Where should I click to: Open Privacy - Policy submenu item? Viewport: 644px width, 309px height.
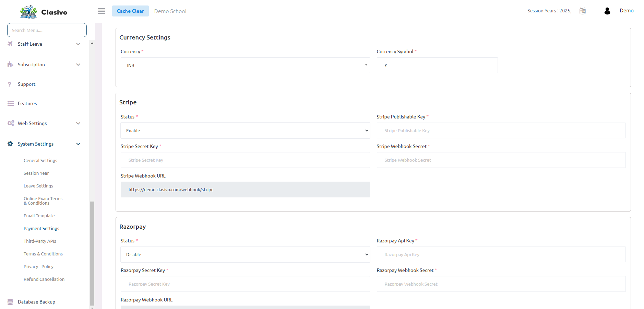pyautogui.click(x=38, y=266)
